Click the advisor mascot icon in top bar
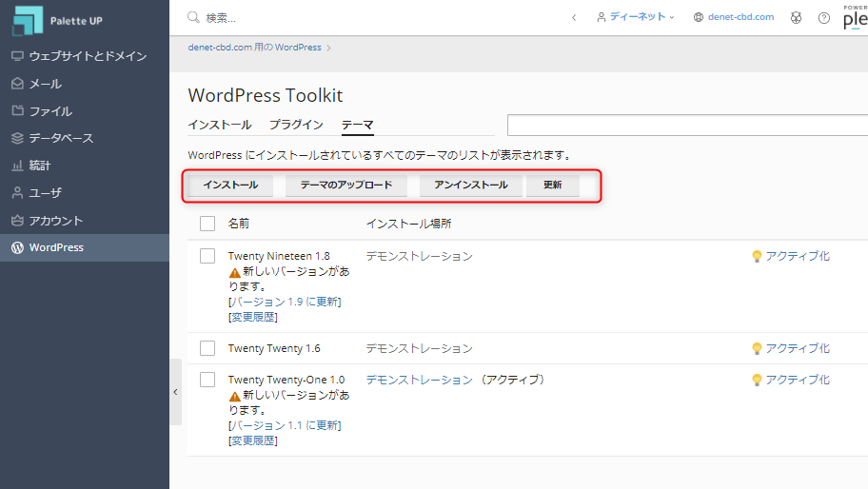868x489 pixels. click(x=796, y=18)
